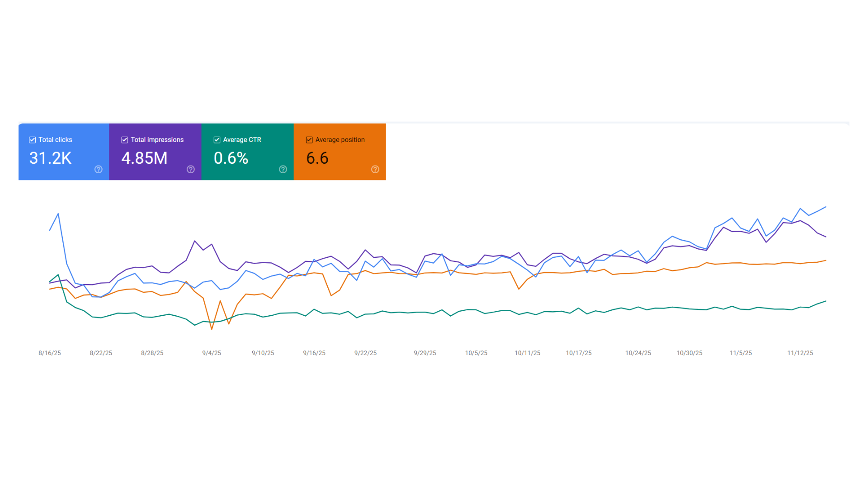Click the 8/16/25 date axis label
The image size is (868, 484).
click(x=49, y=353)
